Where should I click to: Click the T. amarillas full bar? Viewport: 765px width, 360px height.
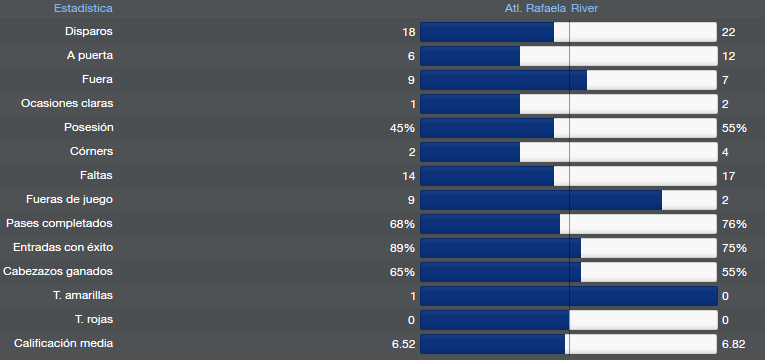pyautogui.click(x=568, y=296)
